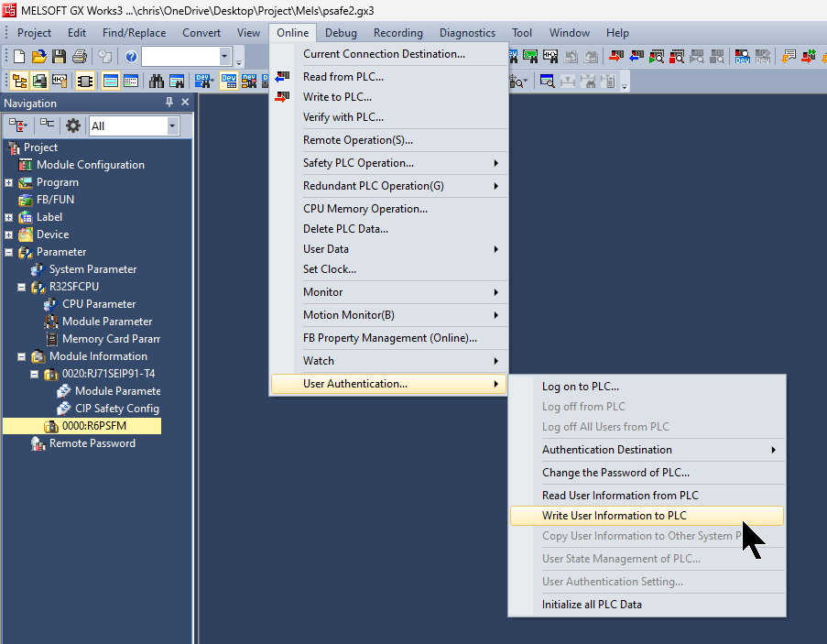
Task: Open the Navigation panel options gear icon
Action: [73, 126]
